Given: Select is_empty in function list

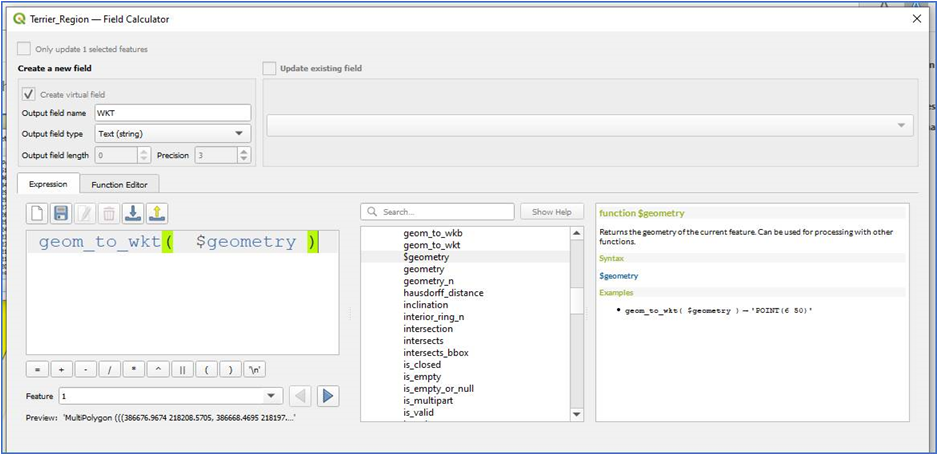Looking at the screenshot, I should coord(422,376).
